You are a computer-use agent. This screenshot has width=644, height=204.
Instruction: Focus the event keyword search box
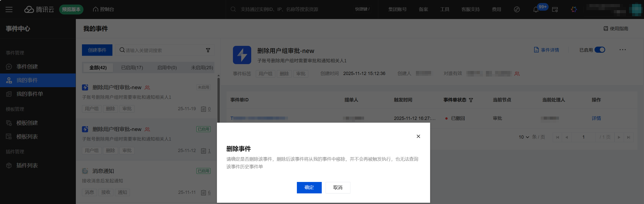point(165,50)
